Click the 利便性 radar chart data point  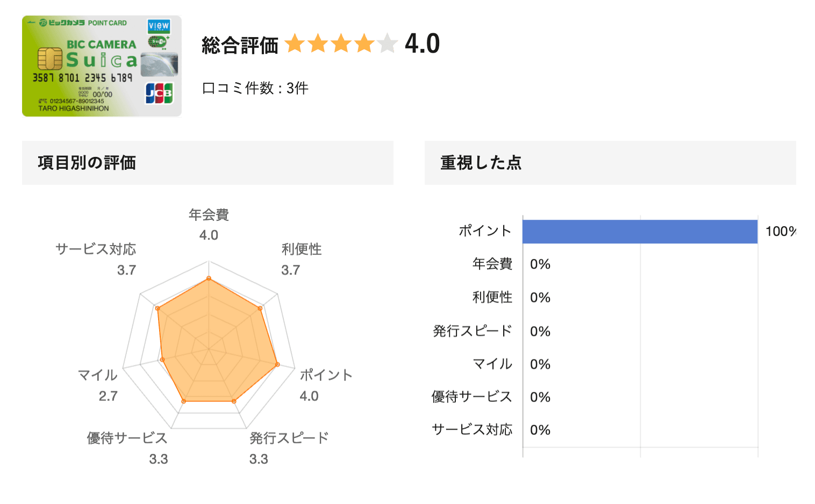pyautogui.click(x=260, y=308)
